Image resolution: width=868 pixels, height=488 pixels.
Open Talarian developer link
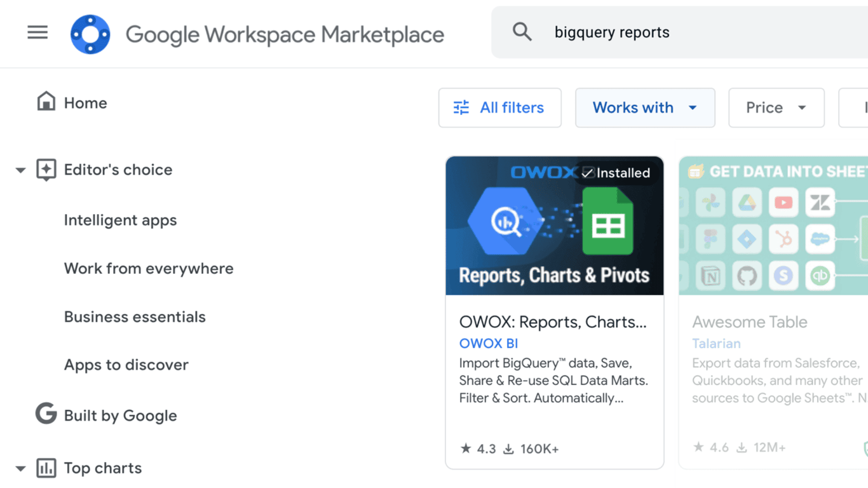coord(716,343)
